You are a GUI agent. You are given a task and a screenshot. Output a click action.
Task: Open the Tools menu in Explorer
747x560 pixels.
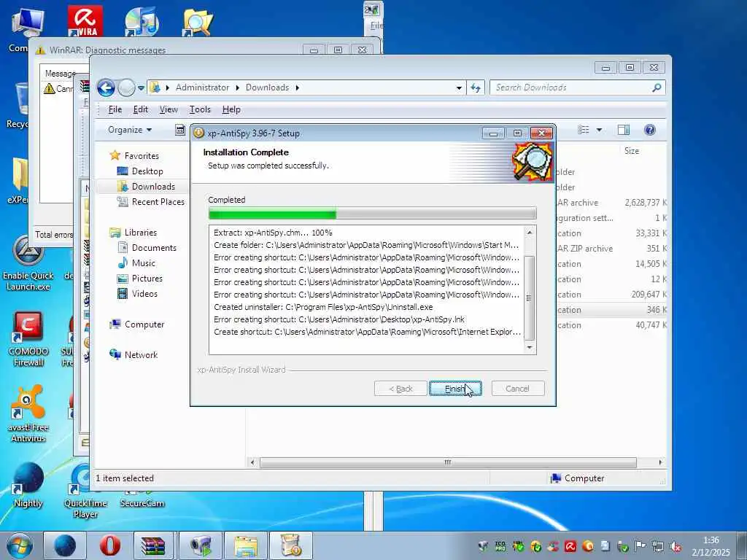pos(200,109)
